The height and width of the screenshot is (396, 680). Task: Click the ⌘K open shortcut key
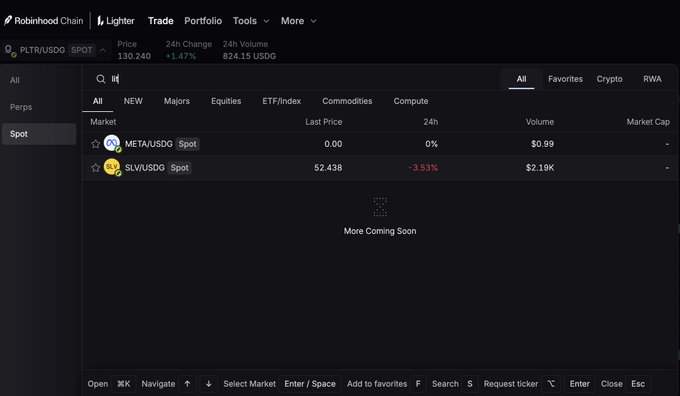coord(124,384)
